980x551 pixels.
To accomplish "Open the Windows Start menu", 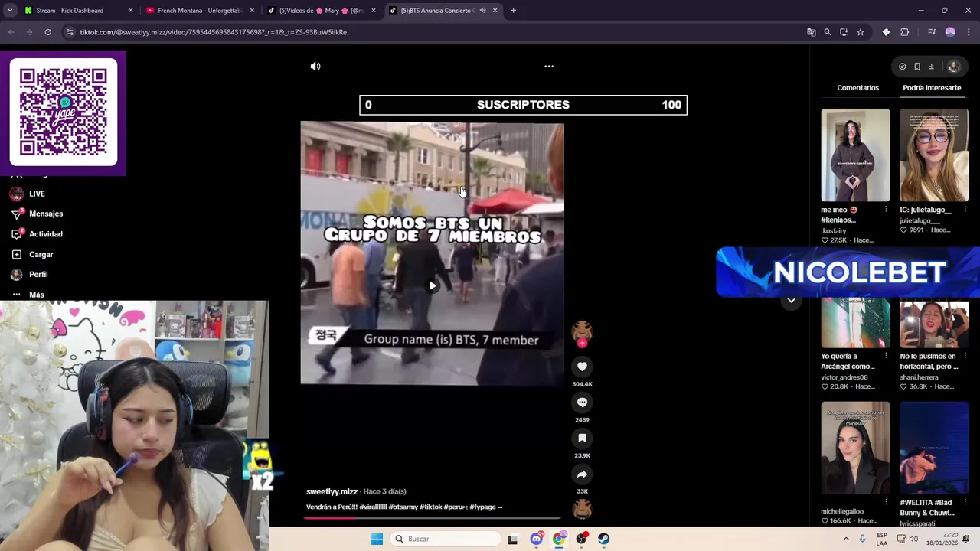I will tap(377, 539).
